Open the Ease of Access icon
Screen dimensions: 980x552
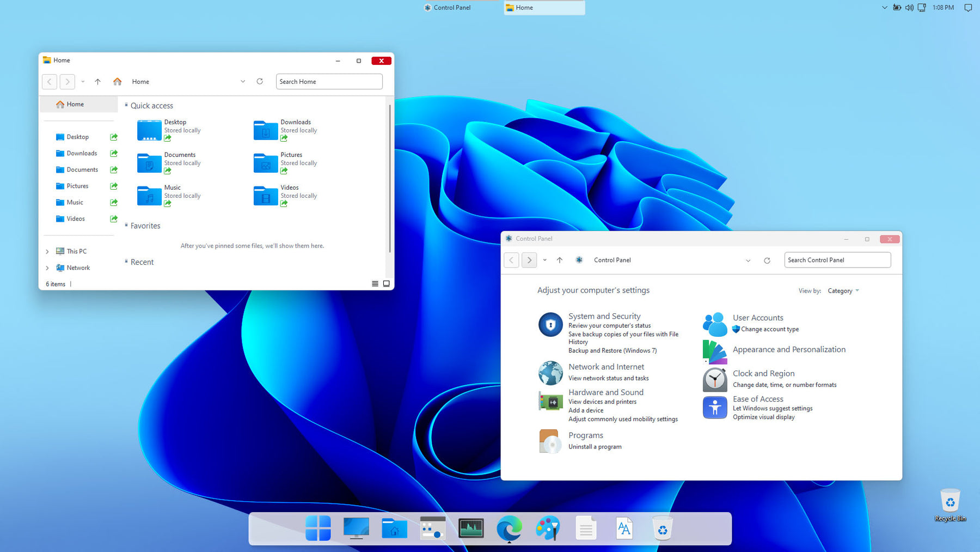(x=714, y=408)
